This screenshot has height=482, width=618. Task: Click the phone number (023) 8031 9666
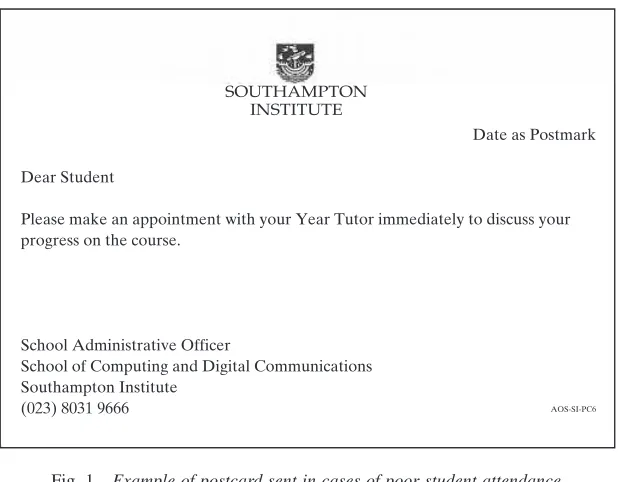[x=75, y=408]
